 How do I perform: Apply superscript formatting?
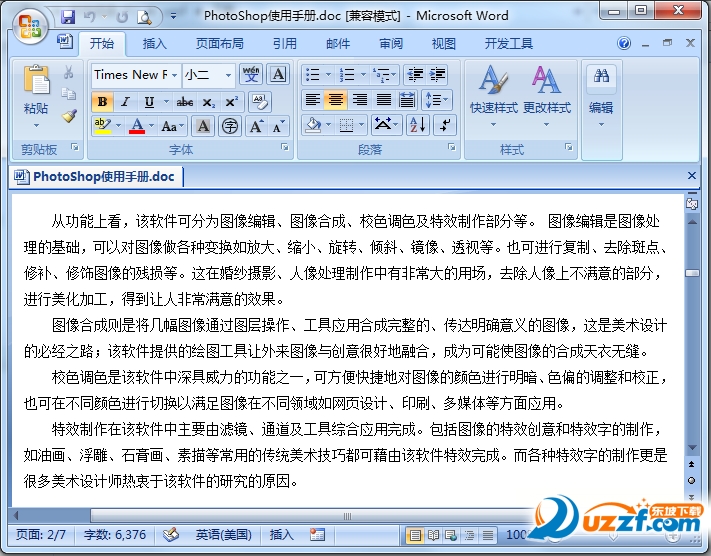tap(232, 102)
